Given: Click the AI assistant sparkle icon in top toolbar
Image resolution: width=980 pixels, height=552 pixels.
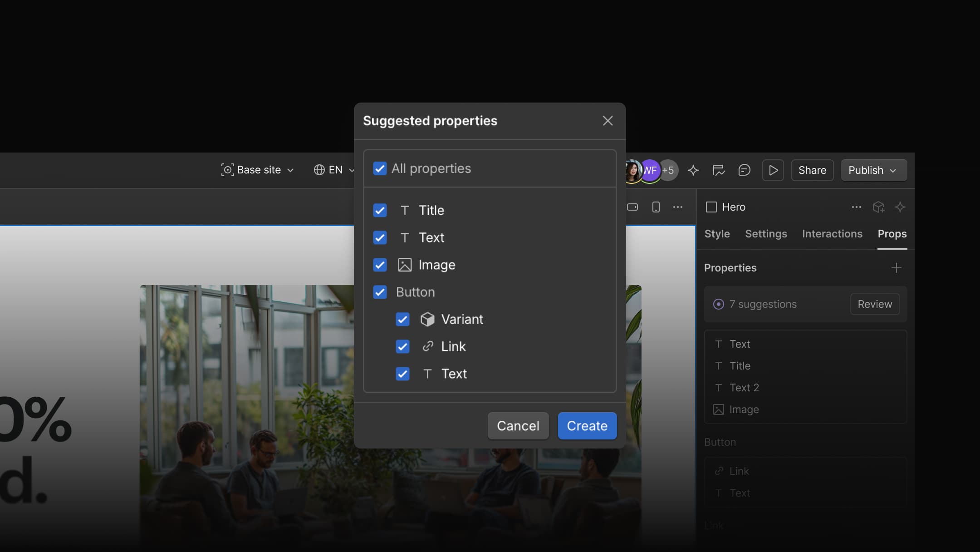Looking at the screenshot, I should click(693, 170).
